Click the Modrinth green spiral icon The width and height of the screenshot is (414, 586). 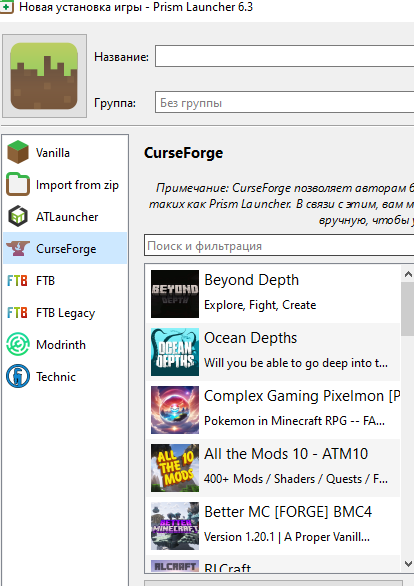pos(18,345)
